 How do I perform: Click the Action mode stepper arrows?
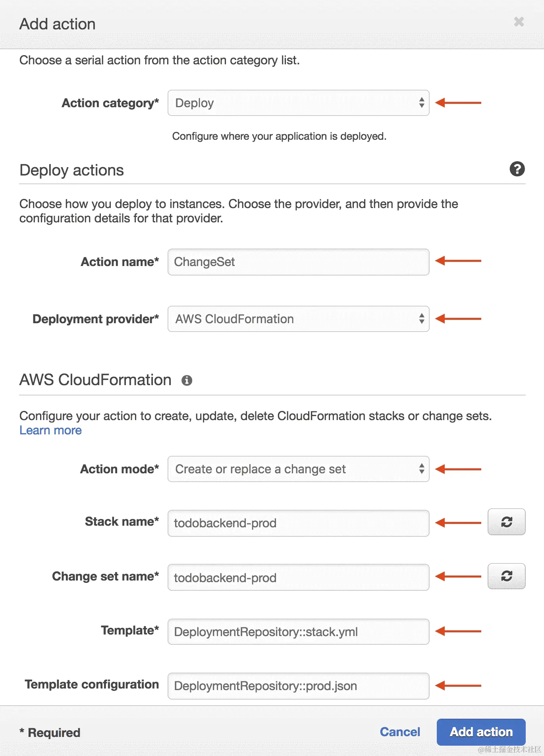[x=422, y=469]
